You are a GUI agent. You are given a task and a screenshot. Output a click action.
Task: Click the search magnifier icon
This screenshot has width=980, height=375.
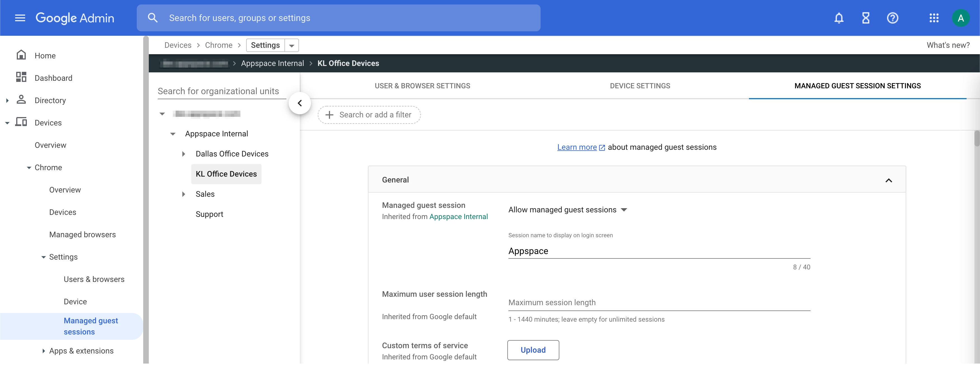click(152, 18)
